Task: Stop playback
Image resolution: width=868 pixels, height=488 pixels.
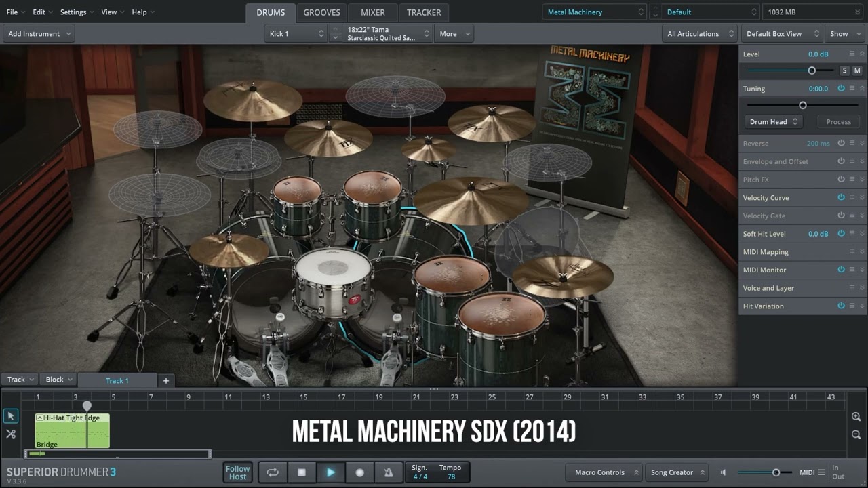Action: (302, 472)
